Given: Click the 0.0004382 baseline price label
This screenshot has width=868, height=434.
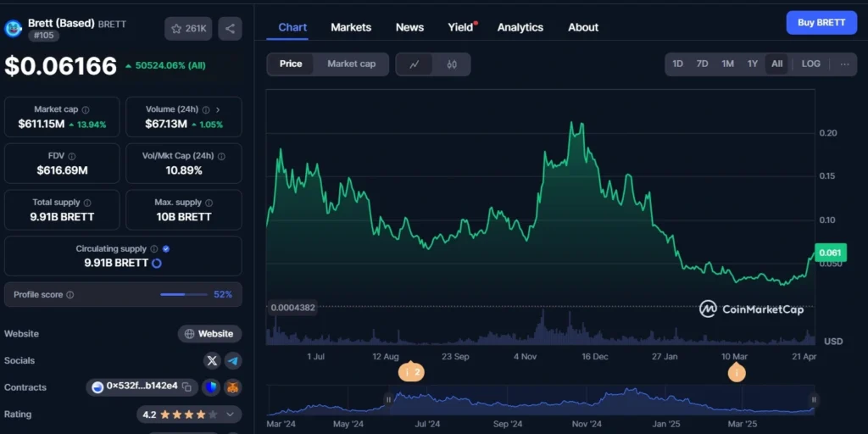Looking at the screenshot, I should (x=292, y=308).
